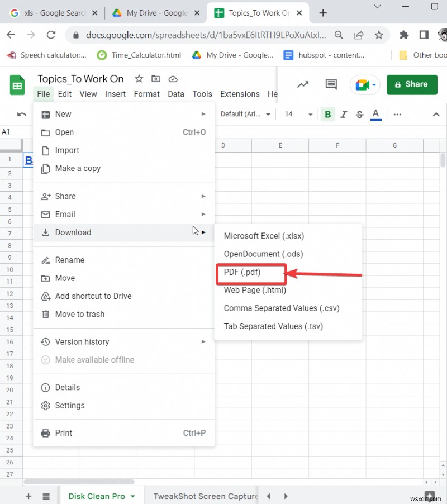Open the all sheets list icon
The image size is (447, 504).
(x=46, y=496)
